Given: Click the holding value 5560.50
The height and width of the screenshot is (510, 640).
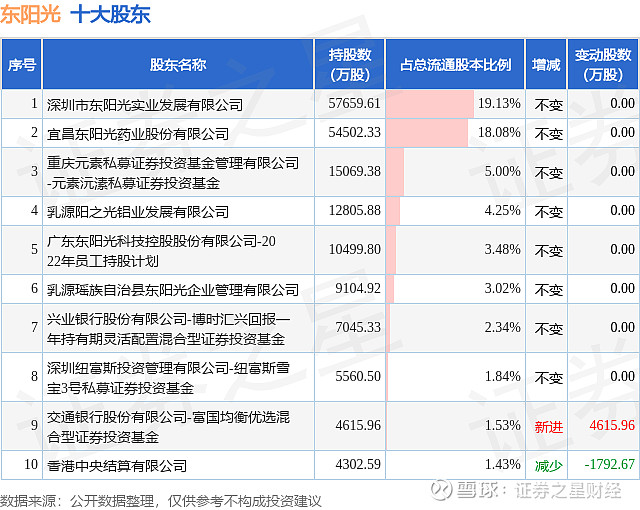Looking at the screenshot, I should [358, 376].
